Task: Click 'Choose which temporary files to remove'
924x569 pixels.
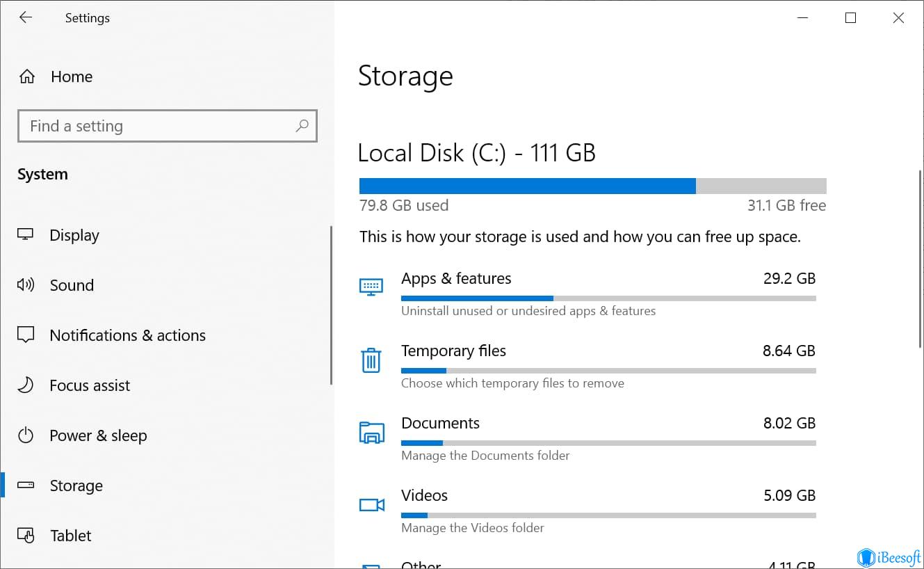Action: click(512, 383)
